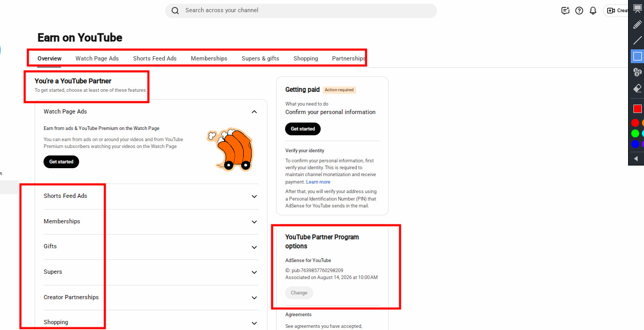Open the help question mark icon

pyautogui.click(x=579, y=11)
